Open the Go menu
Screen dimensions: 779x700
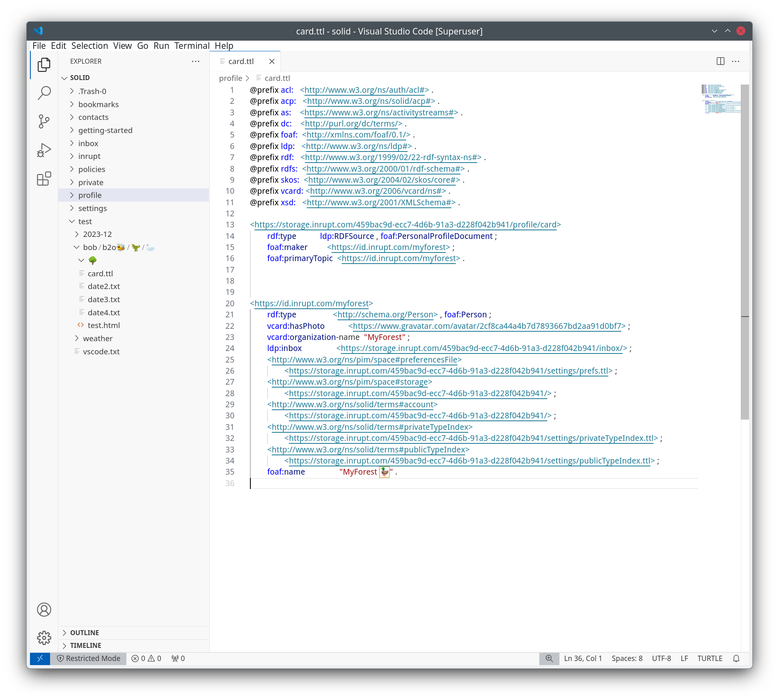[142, 46]
